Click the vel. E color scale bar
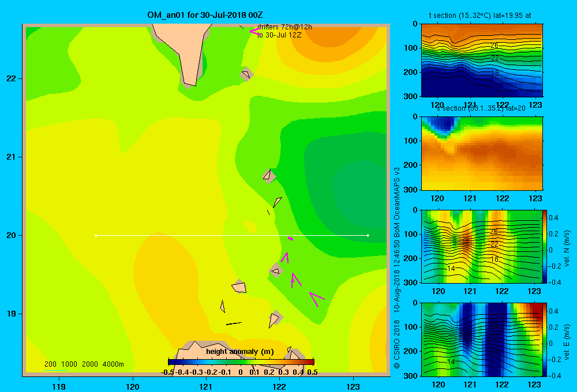The image size is (577, 392). pos(545,340)
